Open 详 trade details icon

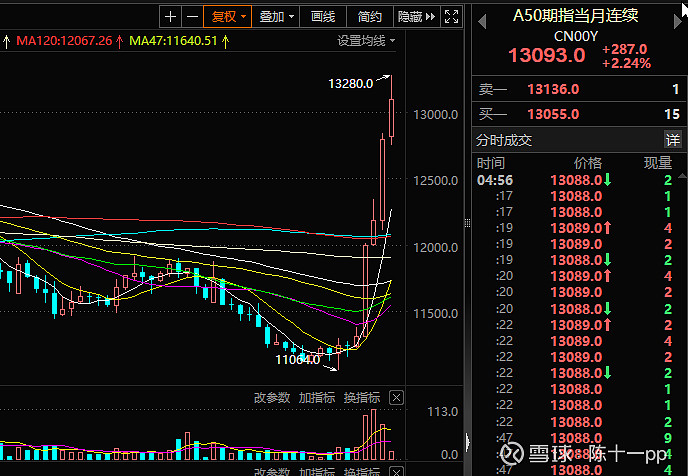coord(673,140)
